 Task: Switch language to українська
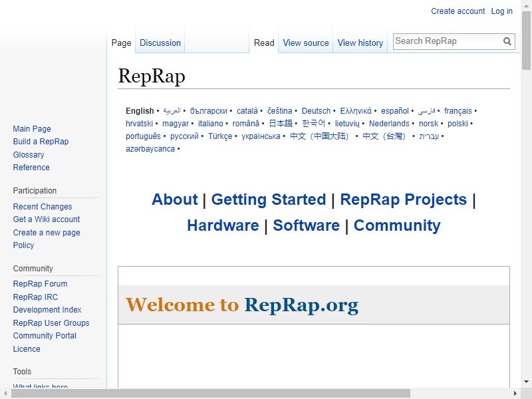pos(261,136)
